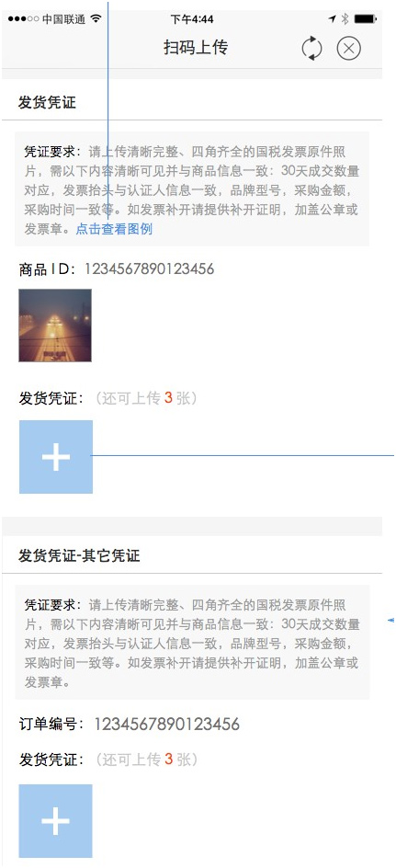The width and height of the screenshot is (396, 868).
Task: Add photo under 其它凭证 section
Action: [x=55, y=820]
